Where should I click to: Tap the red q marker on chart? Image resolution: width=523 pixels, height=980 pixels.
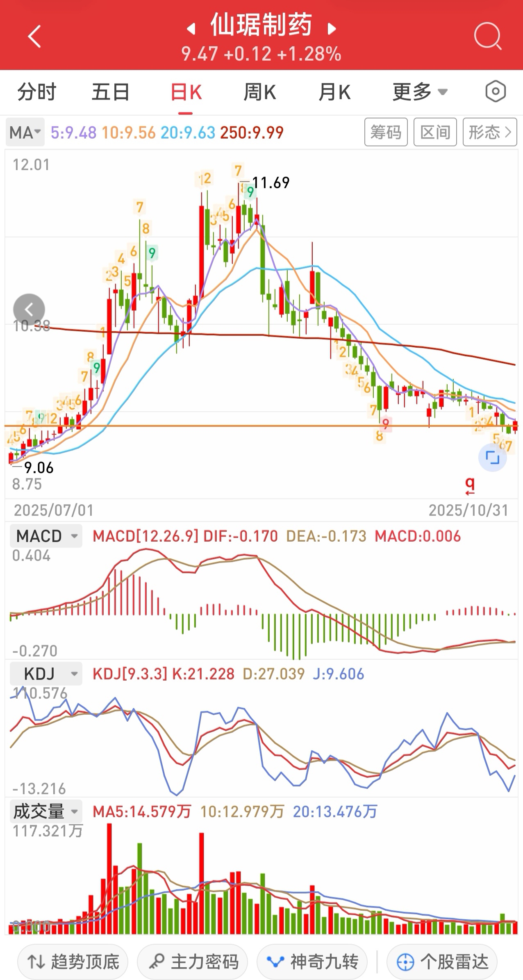470,485
